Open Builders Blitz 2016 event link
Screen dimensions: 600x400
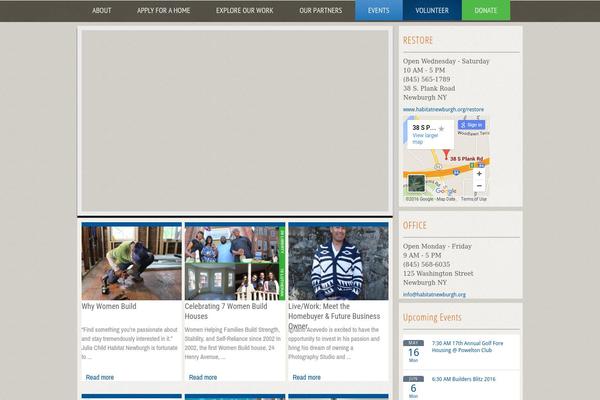point(463,379)
